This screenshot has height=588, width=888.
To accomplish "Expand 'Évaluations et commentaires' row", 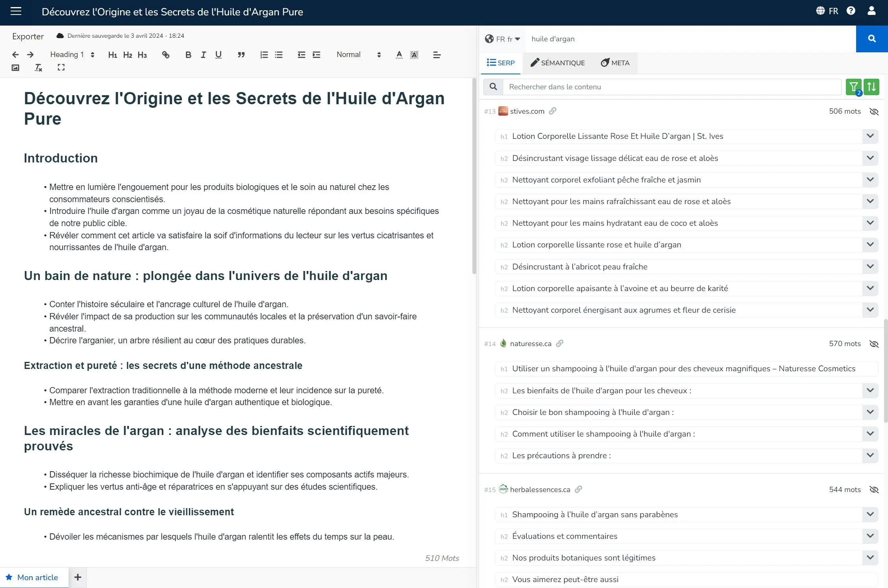I will (870, 536).
